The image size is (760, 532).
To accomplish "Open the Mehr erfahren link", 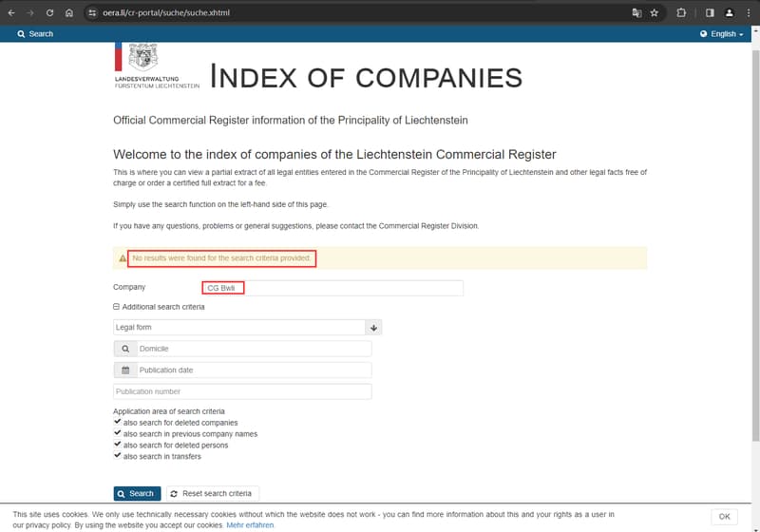I will coord(250,525).
